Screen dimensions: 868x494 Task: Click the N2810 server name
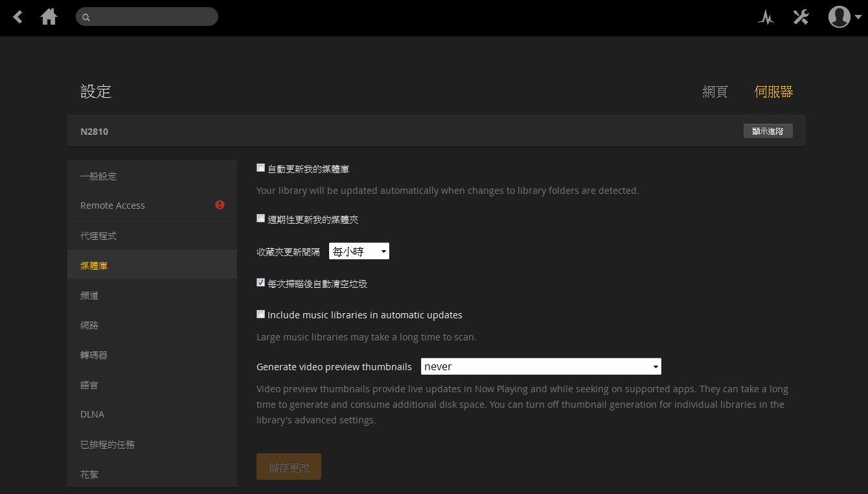click(95, 132)
